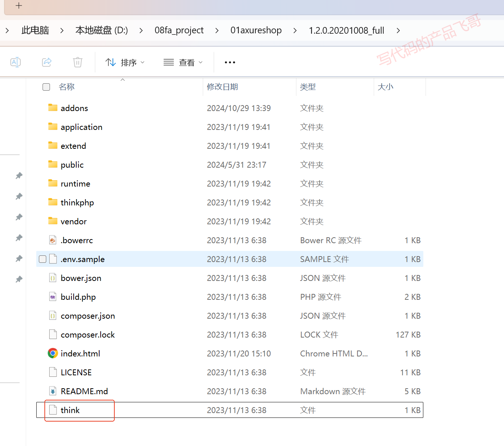
Task: Select the index.html file name
Action: [80, 353]
